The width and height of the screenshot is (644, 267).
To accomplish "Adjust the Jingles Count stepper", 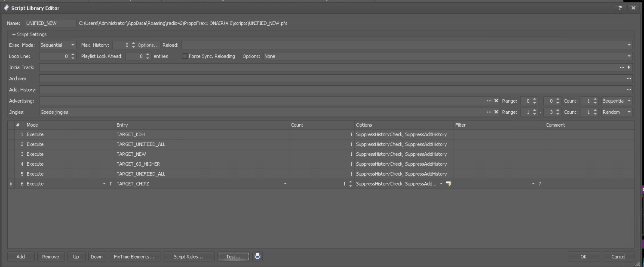I will tap(595, 112).
